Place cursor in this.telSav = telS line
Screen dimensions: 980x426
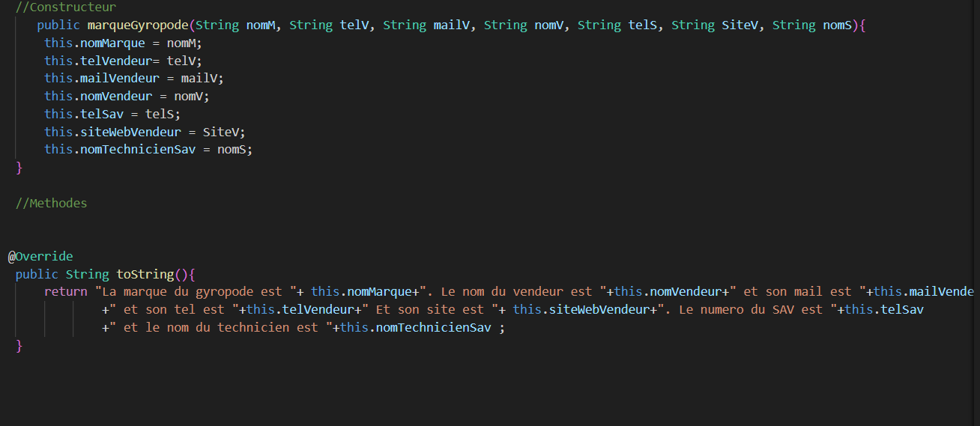[x=112, y=114]
